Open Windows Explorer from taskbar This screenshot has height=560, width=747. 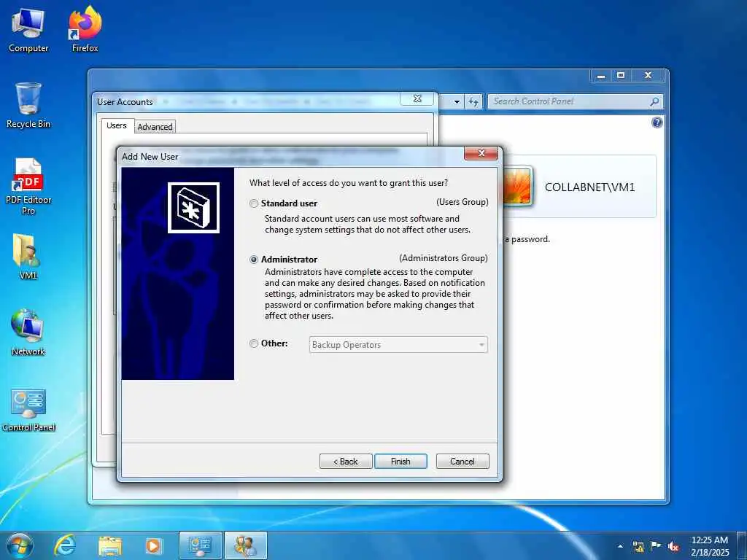(110, 546)
